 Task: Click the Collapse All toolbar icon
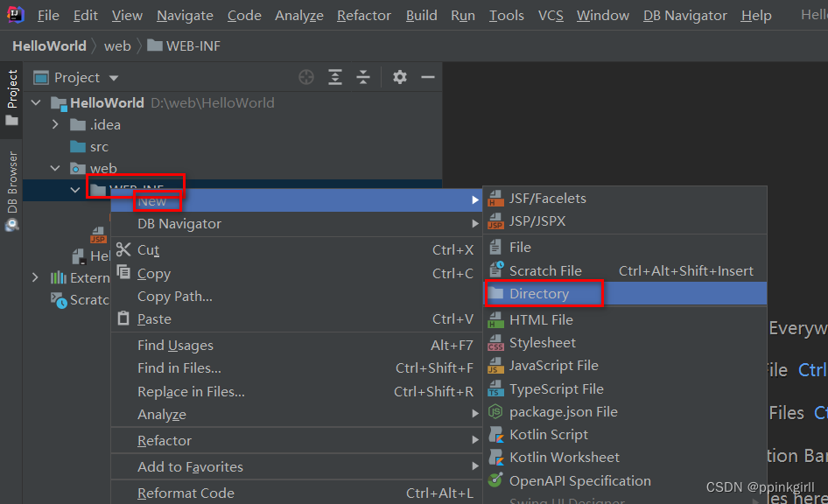pos(363,77)
